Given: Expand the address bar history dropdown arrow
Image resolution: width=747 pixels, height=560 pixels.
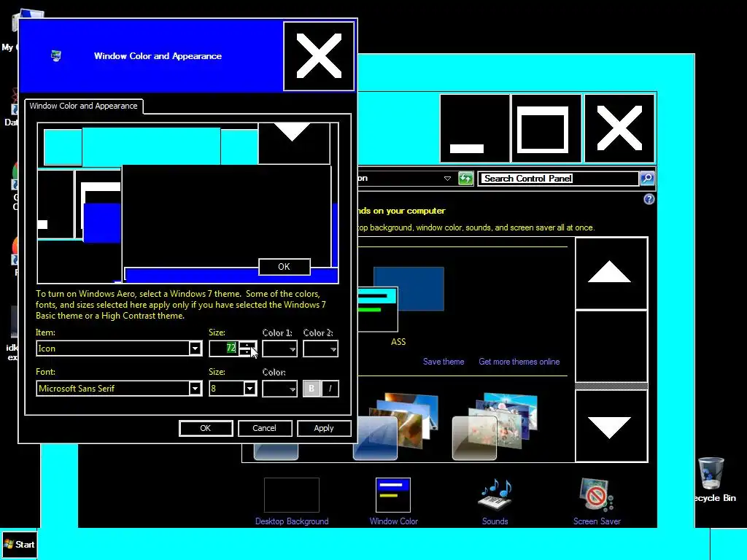Looking at the screenshot, I should click(447, 179).
